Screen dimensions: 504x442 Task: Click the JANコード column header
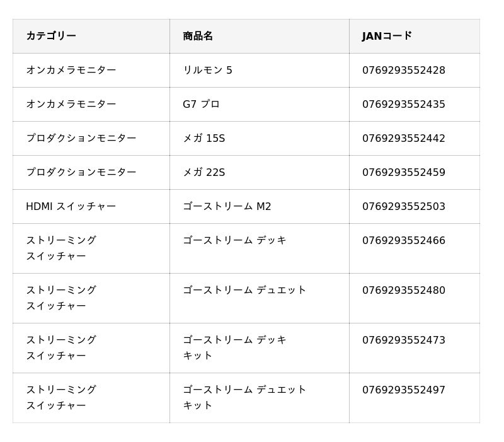point(387,36)
